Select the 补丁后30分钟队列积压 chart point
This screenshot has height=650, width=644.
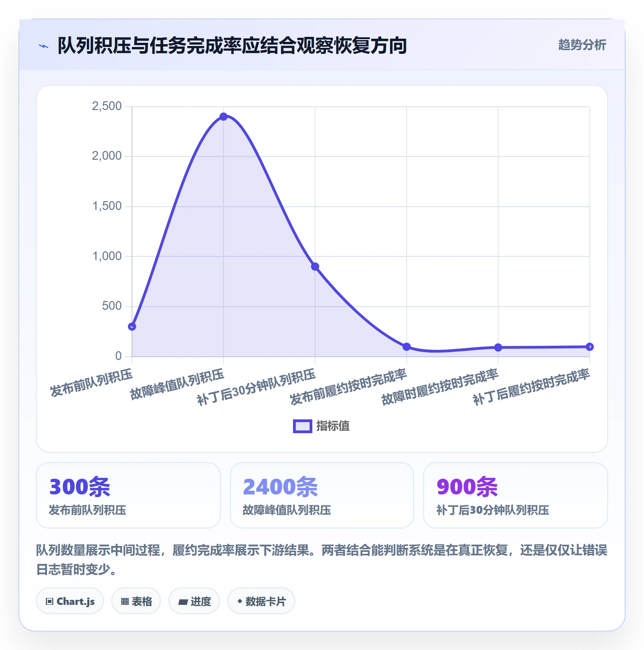tap(315, 267)
